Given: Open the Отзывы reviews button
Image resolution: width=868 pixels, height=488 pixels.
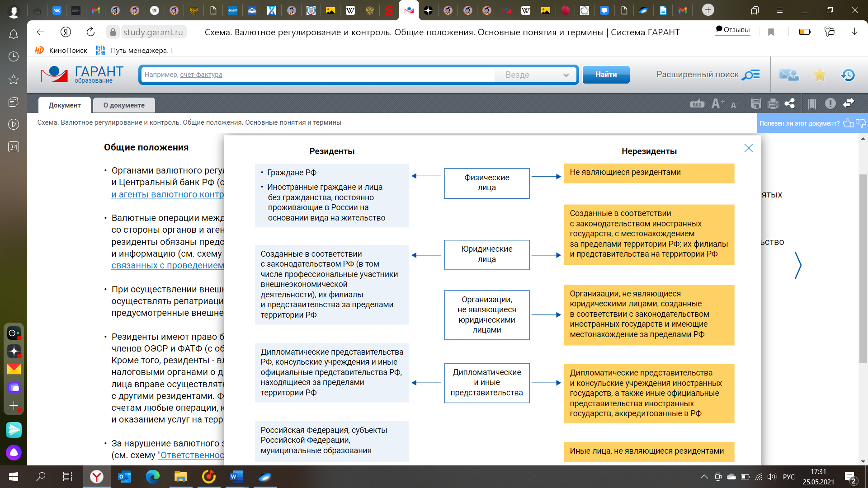Looking at the screenshot, I should click(733, 30).
